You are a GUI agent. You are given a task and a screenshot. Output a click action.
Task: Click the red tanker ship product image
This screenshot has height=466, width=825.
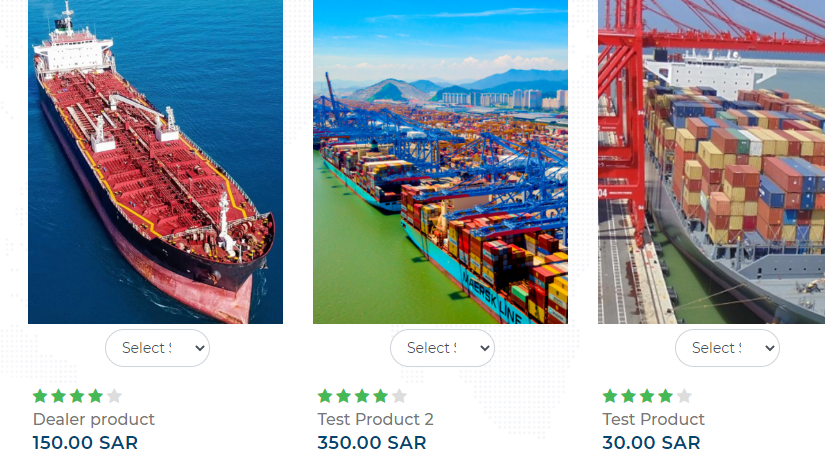(155, 160)
